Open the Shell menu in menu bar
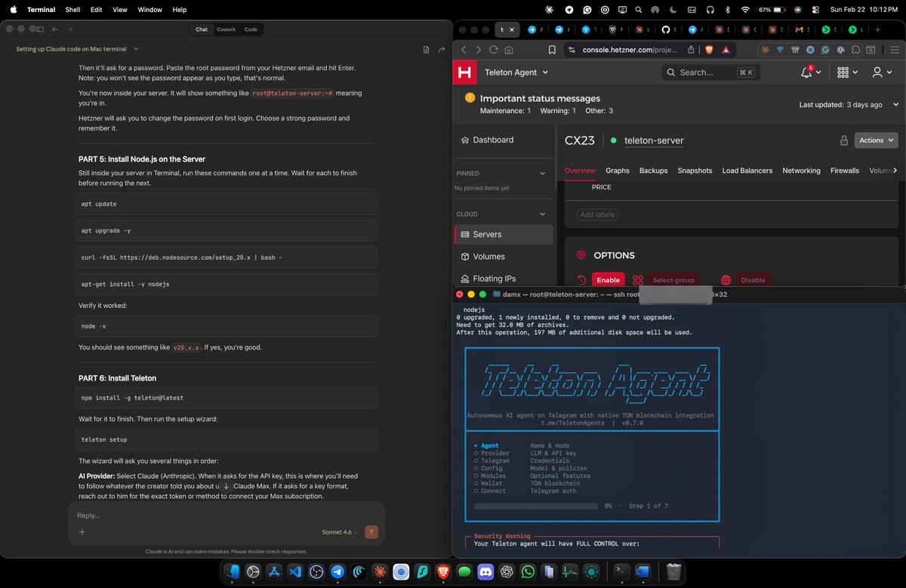This screenshot has height=588, width=906. point(72,10)
